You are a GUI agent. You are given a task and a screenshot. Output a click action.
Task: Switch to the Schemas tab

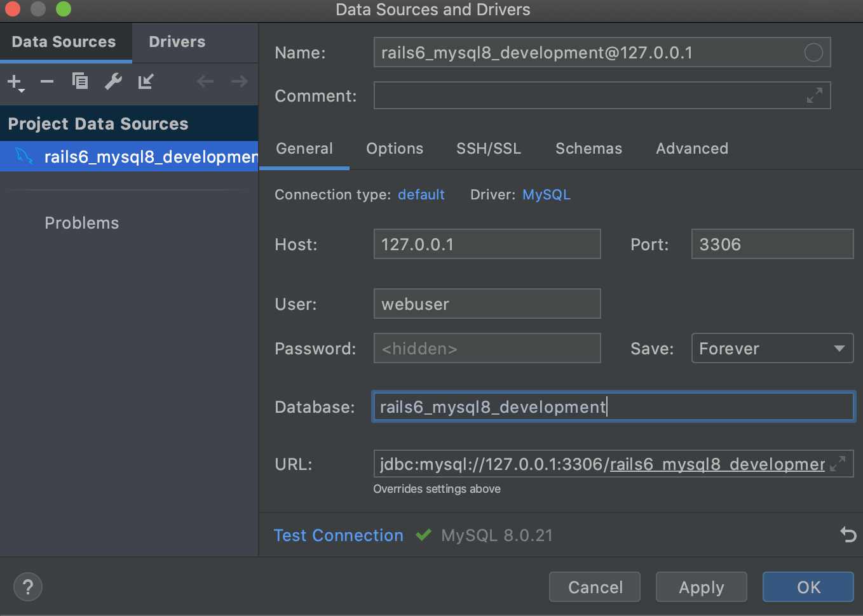pos(588,149)
